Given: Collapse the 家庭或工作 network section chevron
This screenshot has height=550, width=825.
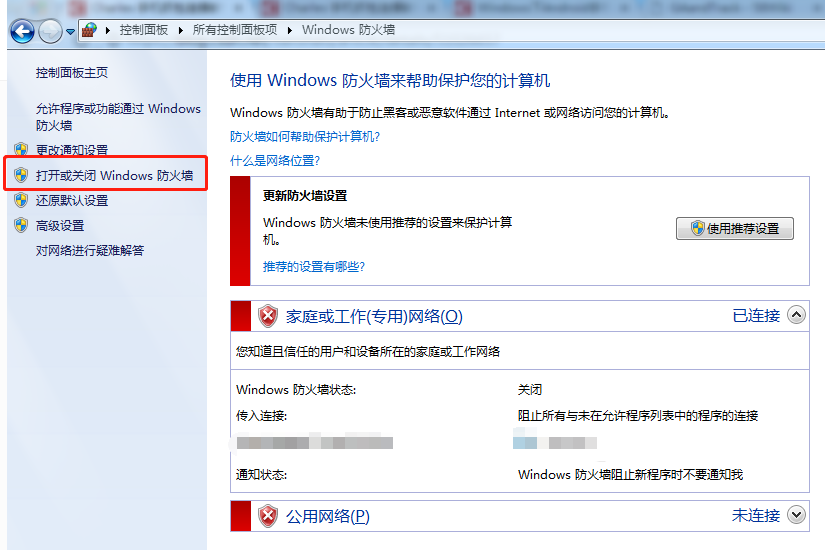Looking at the screenshot, I should pos(796,315).
